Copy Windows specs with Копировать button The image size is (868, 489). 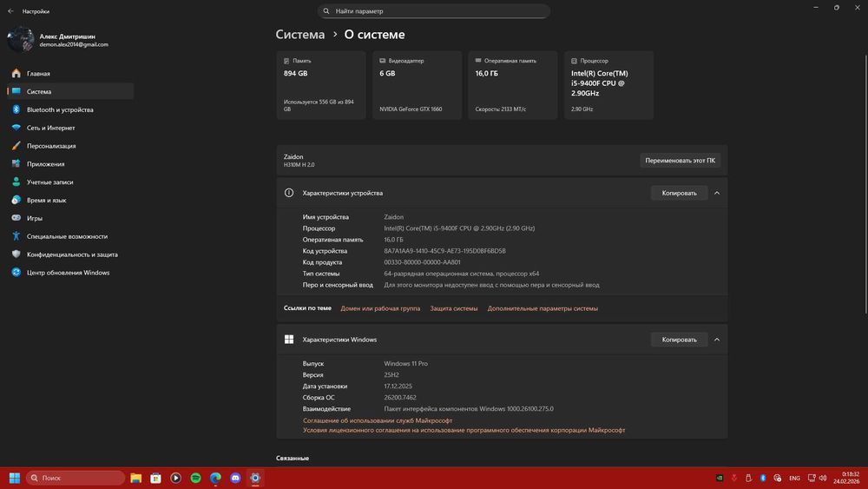tap(680, 340)
